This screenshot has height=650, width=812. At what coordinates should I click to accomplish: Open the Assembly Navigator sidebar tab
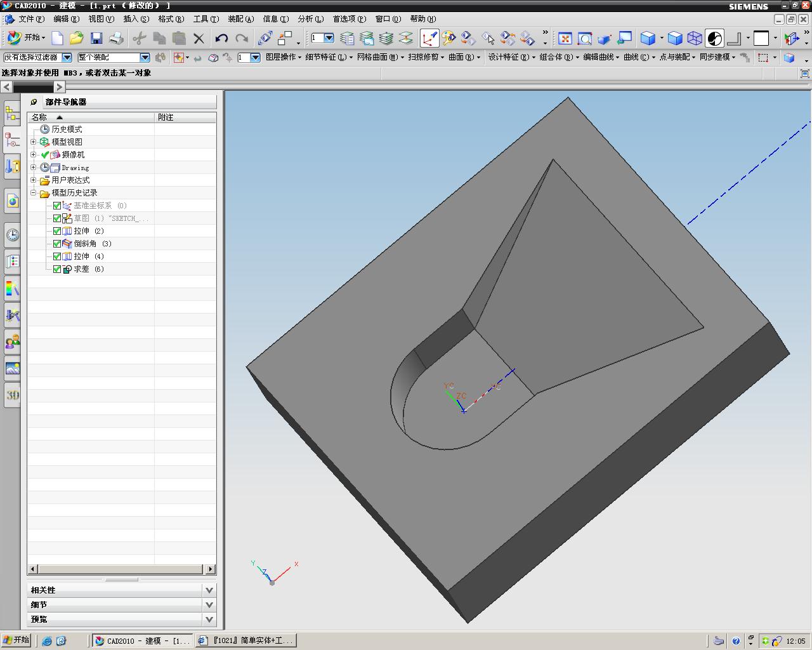click(x=12, y=114)
